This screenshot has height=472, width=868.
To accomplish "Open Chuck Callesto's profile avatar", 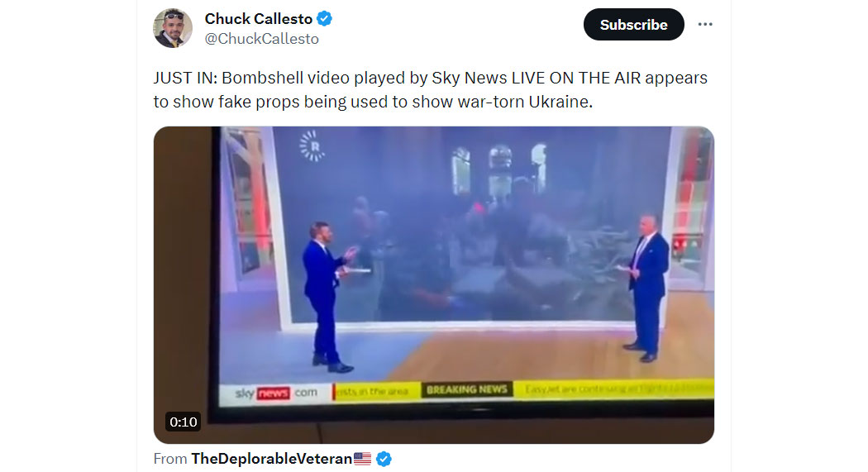I will (173, 28).
